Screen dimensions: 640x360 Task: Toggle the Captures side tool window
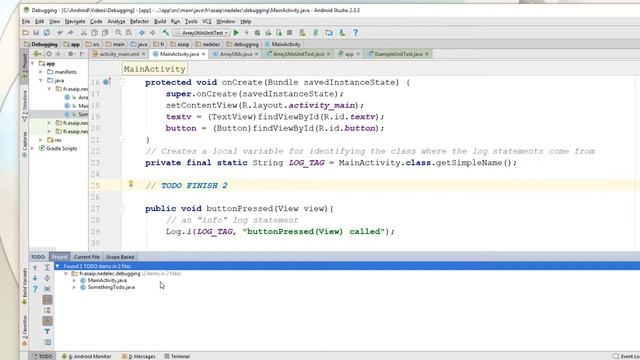tap(24, 144)
